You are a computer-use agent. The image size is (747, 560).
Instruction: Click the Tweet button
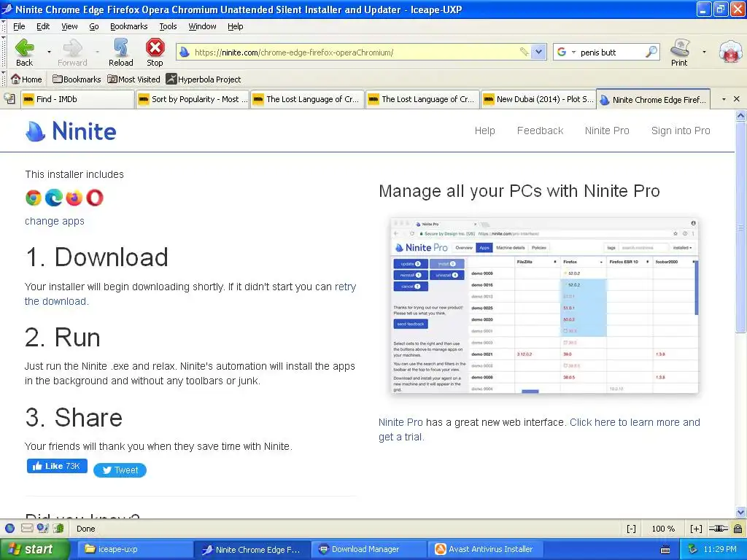coord(120,470)
